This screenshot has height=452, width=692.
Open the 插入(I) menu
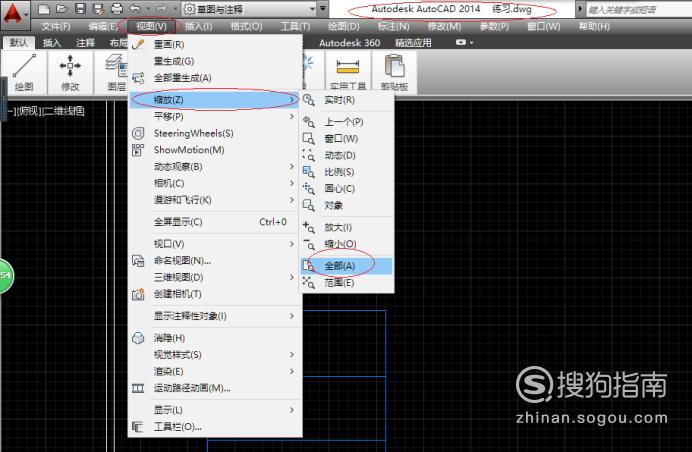198,26
